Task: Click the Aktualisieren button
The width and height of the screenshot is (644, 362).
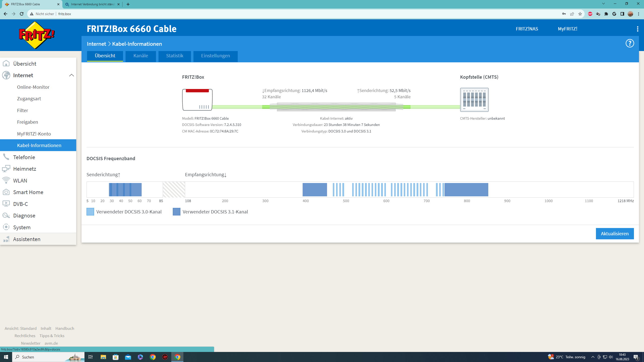Action: [x=615, y=234]
